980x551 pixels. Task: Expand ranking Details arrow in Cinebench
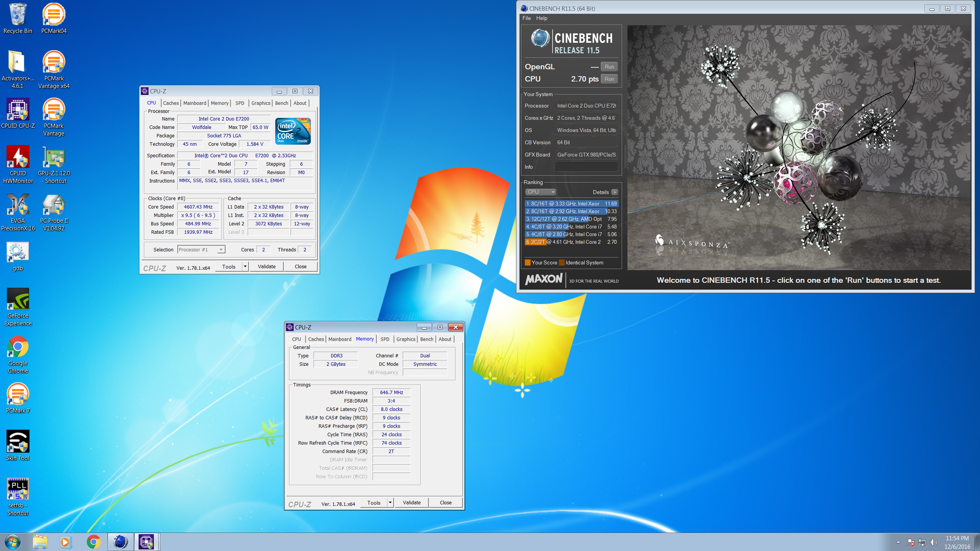pyautogui.click(x=614, y=192)
